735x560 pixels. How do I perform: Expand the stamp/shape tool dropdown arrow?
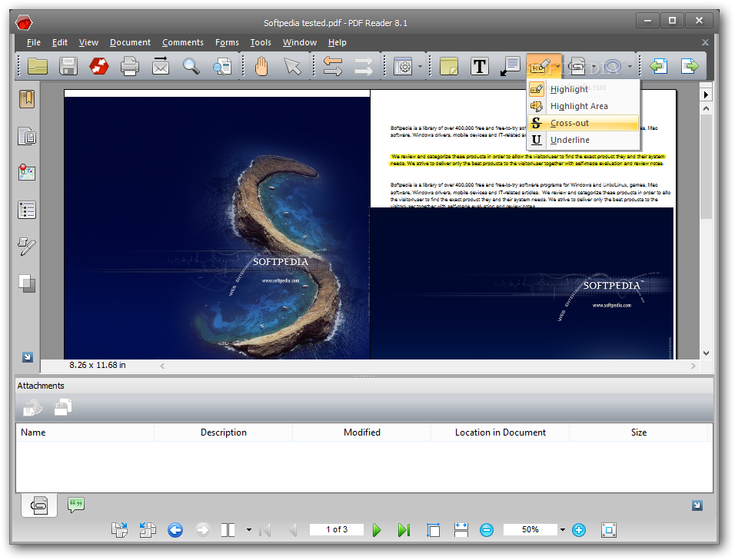(x=630, y=67)
